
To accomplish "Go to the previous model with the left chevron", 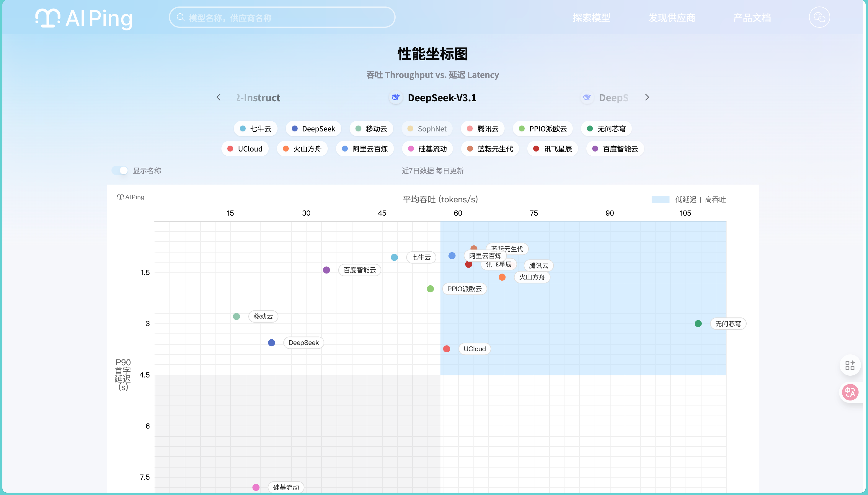I will 218,97.
